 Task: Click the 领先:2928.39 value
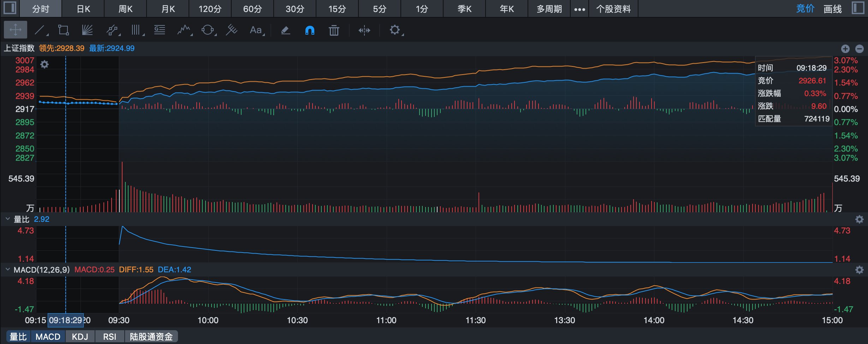[61, 48]
